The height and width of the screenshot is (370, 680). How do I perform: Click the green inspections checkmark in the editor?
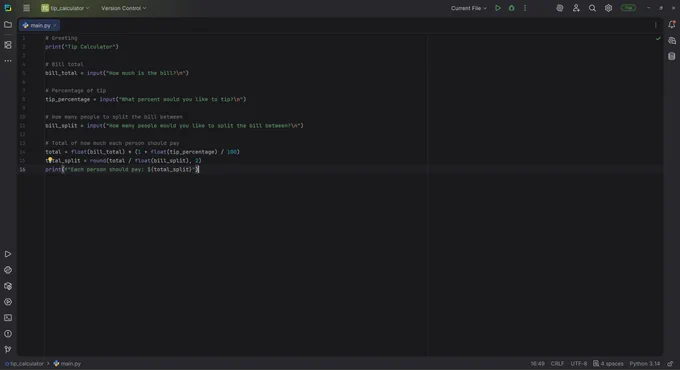point(658,39)
